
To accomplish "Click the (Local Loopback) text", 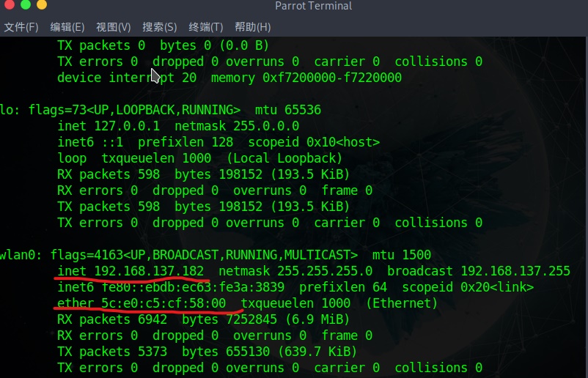I will tap(284, 158).
